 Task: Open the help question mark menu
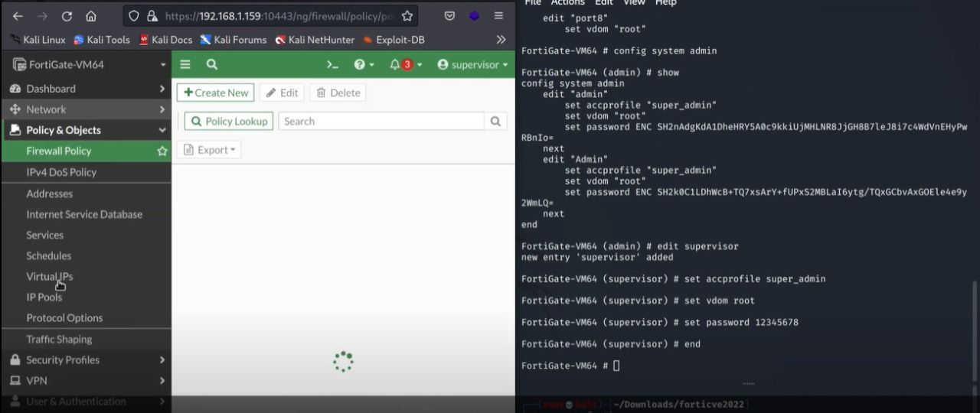coord(364,65)
